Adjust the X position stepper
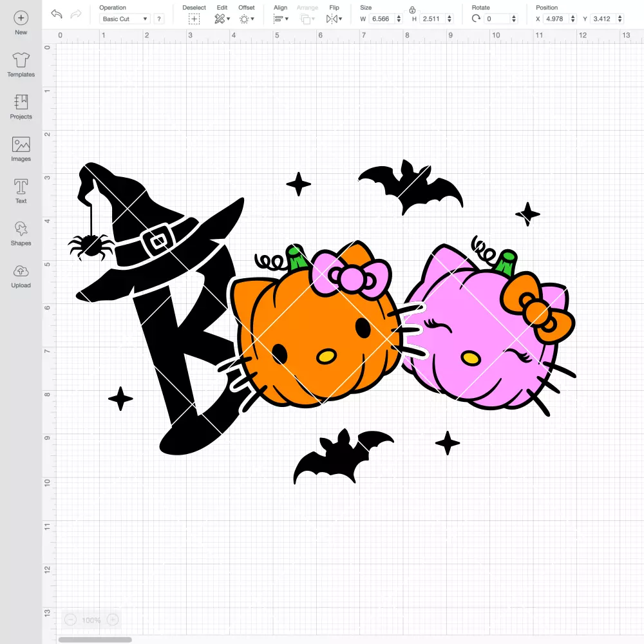This screenshot has height=644, width=644. tap(573, 19)
